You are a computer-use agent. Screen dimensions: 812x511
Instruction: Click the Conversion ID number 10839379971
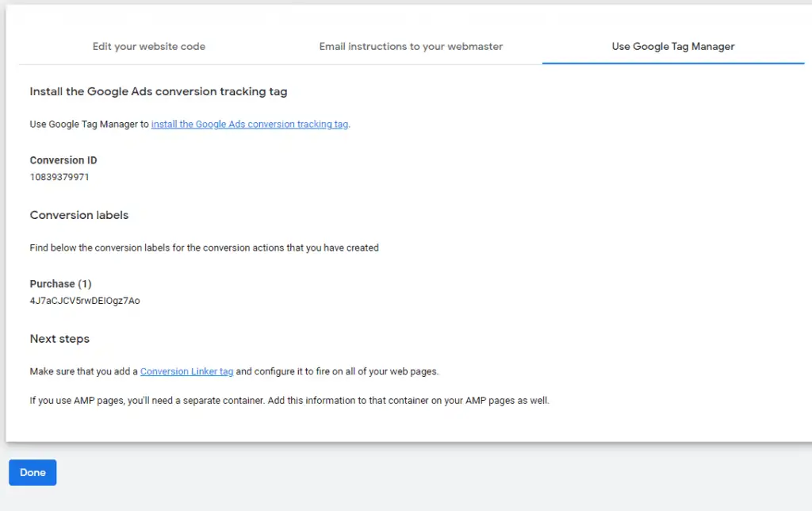click(59, 177)
